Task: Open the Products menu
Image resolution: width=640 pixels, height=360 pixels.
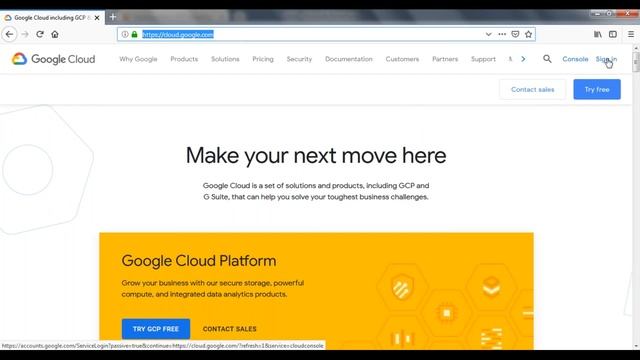Action: 184,59
